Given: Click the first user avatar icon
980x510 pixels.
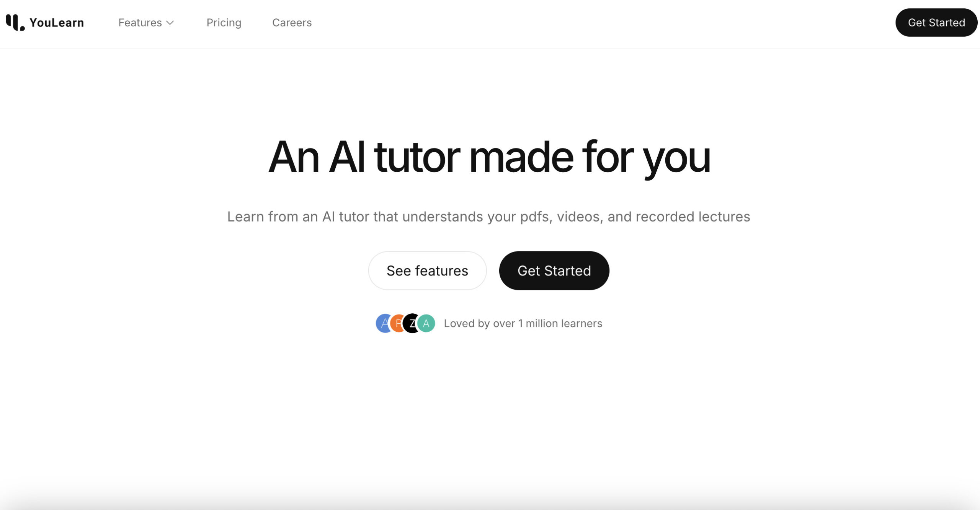Looking at the screenshot, I should 383,323.
